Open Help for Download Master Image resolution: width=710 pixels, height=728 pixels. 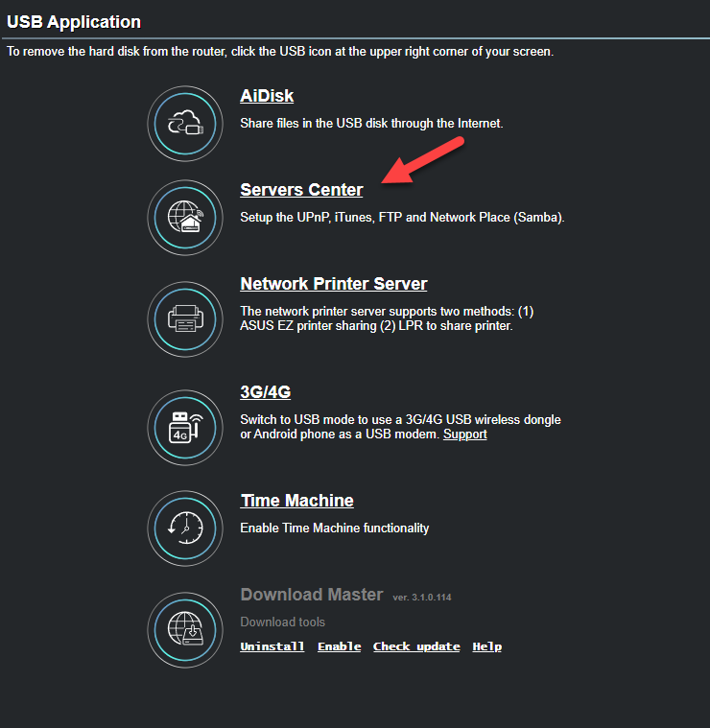tap(486, 646)
